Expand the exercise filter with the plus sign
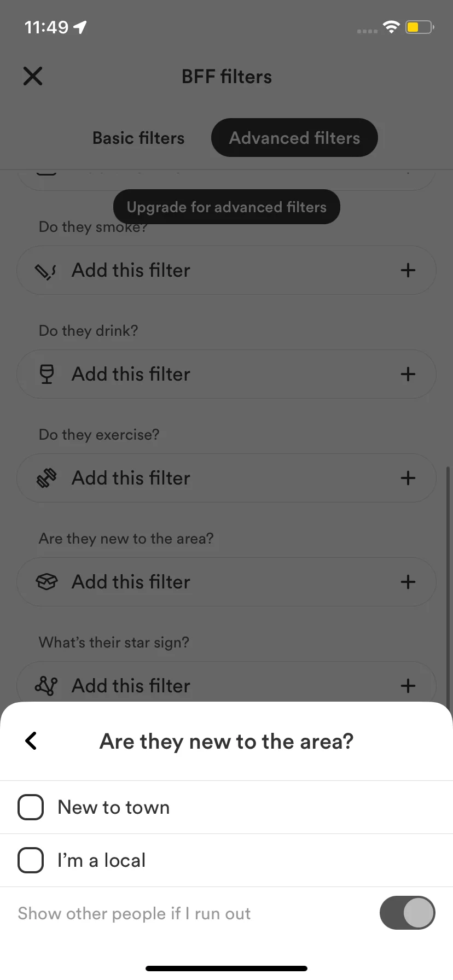 pyautogui.click(x=408, y=478)
